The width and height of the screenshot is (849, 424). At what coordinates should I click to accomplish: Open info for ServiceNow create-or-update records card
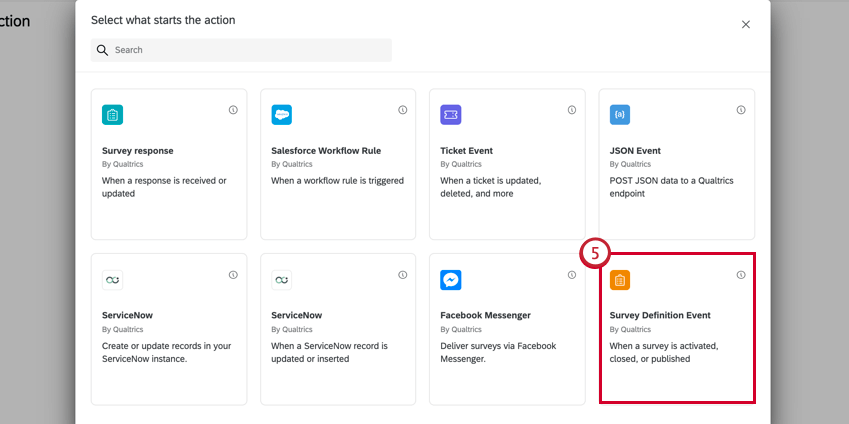pyautogui.click(x=233, y=275)
